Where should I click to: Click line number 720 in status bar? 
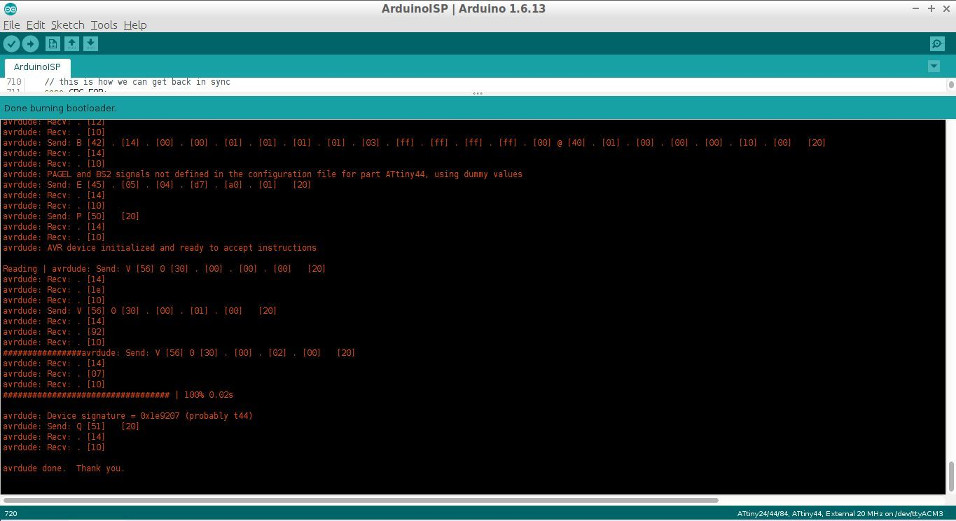[x=11, y=514]
